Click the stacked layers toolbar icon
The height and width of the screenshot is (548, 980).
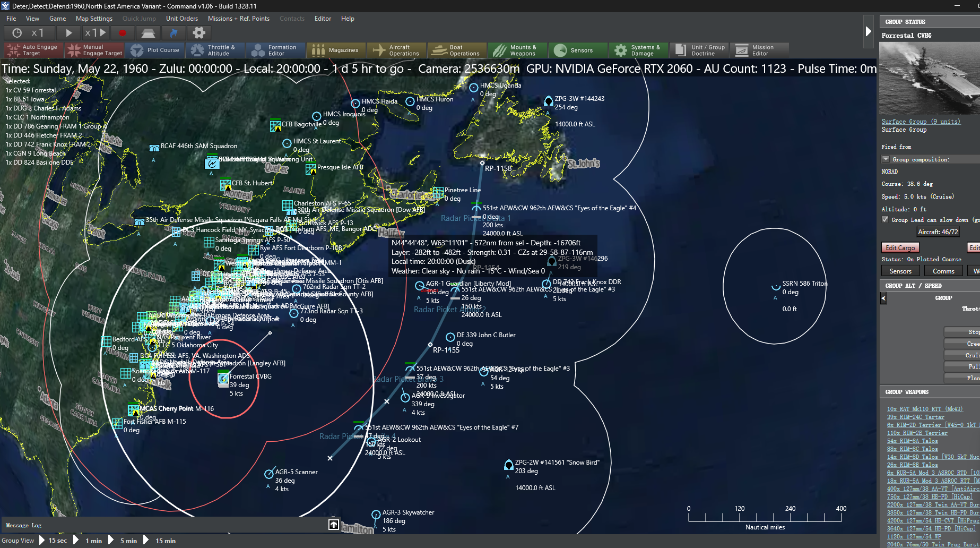148,33
